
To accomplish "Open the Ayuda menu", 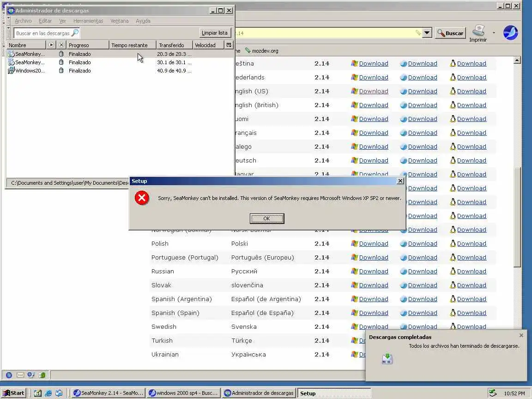I will click(x=143, y=21).
